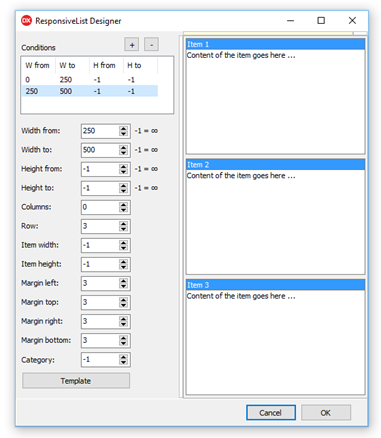
Task: Increase Width from value with spinner
Action: click(124, 128)
